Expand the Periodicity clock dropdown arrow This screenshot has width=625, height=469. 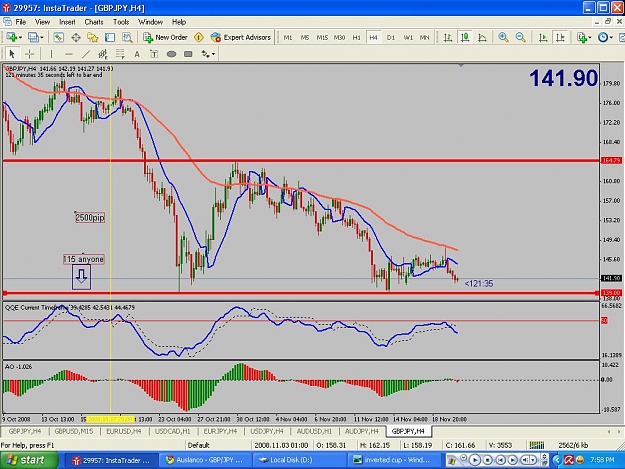point(611,38)
